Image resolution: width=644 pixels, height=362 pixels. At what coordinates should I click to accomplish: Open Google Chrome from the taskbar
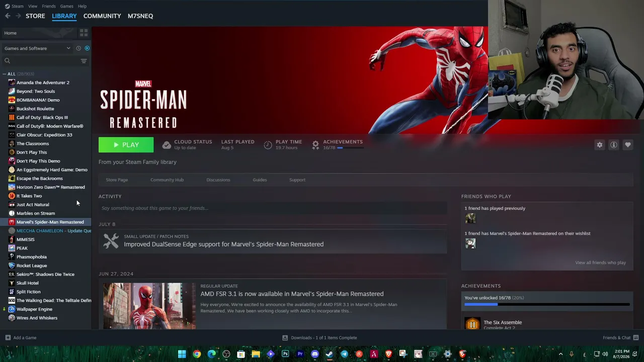click(x=197, y=354)
